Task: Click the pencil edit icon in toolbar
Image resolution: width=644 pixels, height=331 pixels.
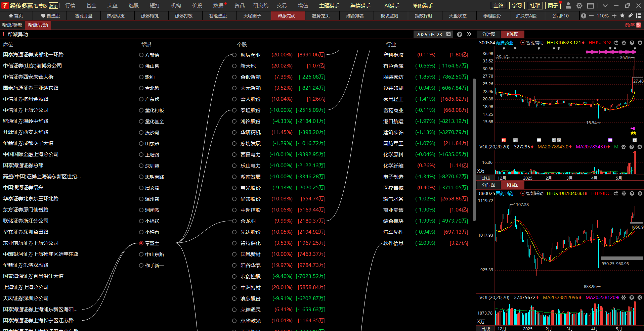Action: pos(631,15)
